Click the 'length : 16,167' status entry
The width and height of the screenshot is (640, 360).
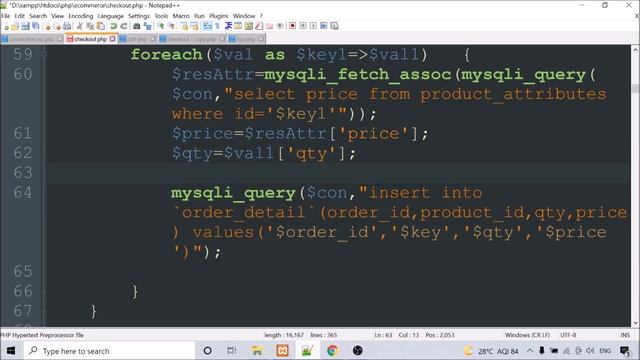coord(284,335)
